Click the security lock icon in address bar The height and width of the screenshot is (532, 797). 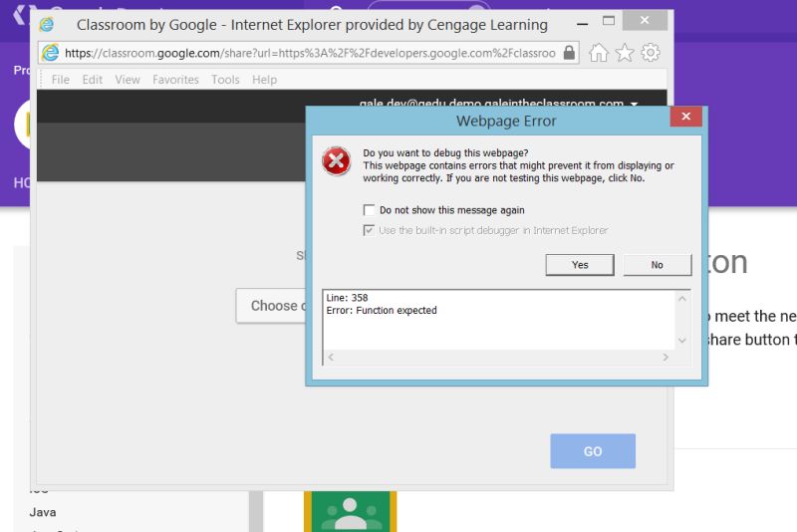569,53
